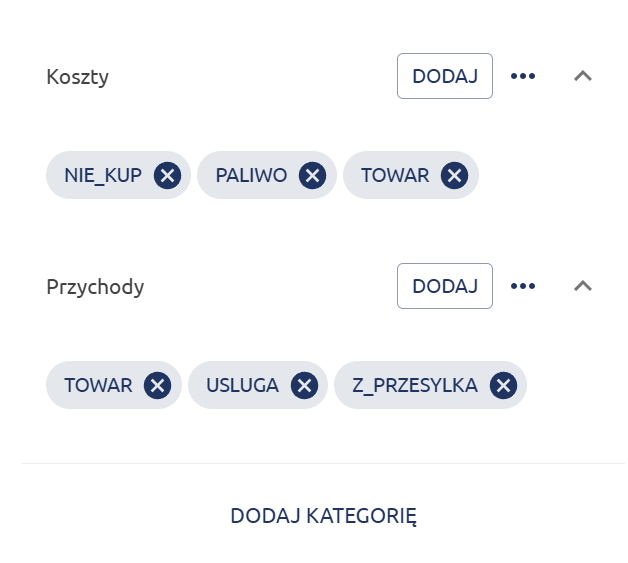Screen dimensions: 628x563
Task: Collapse the Koszty section
Action: [x=583, y=76]
